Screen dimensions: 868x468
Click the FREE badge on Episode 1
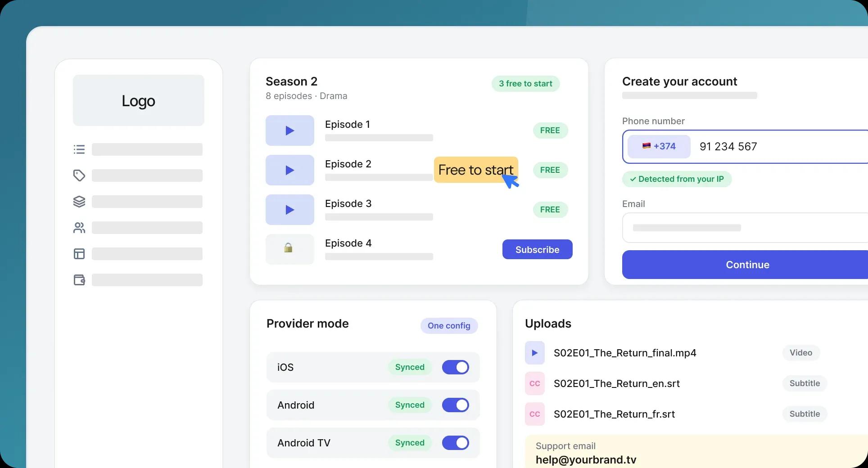[x=550, y=130]
